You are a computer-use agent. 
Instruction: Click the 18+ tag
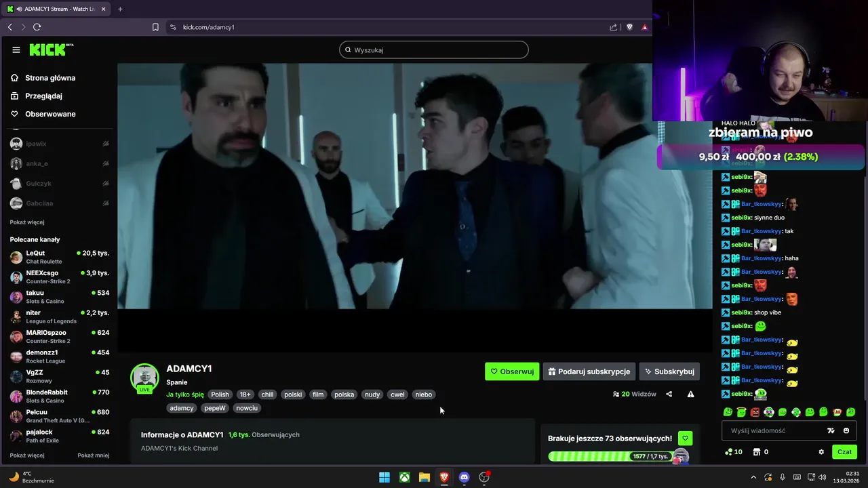click(x=245, y=394)
